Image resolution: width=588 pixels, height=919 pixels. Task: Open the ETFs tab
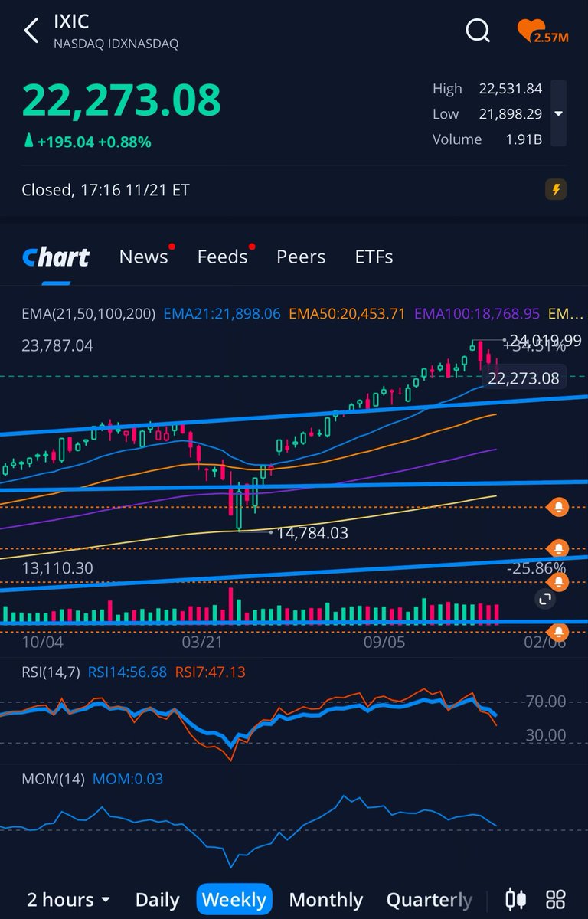coord(374,257)
